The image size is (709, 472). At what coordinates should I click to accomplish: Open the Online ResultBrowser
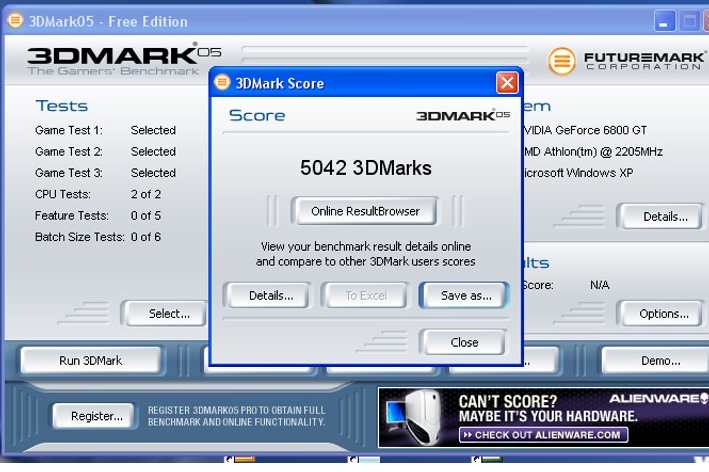point(364,211)
